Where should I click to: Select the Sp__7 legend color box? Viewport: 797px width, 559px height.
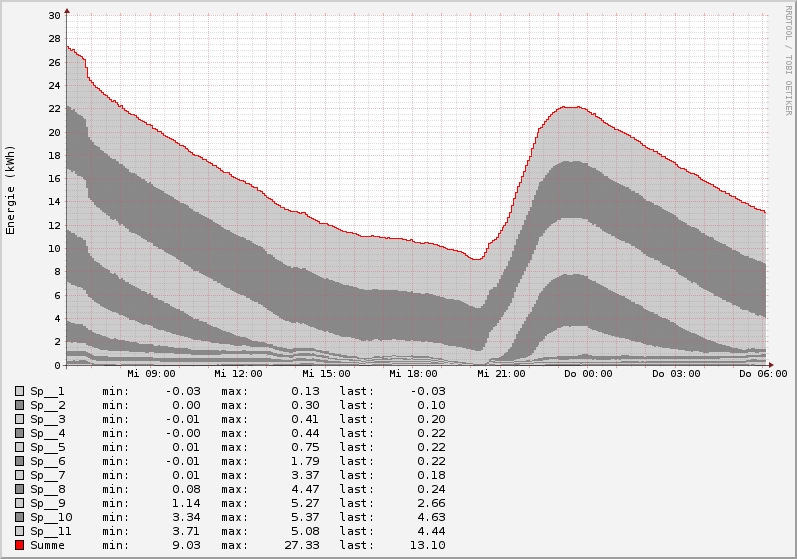click(x=19, y=475)
